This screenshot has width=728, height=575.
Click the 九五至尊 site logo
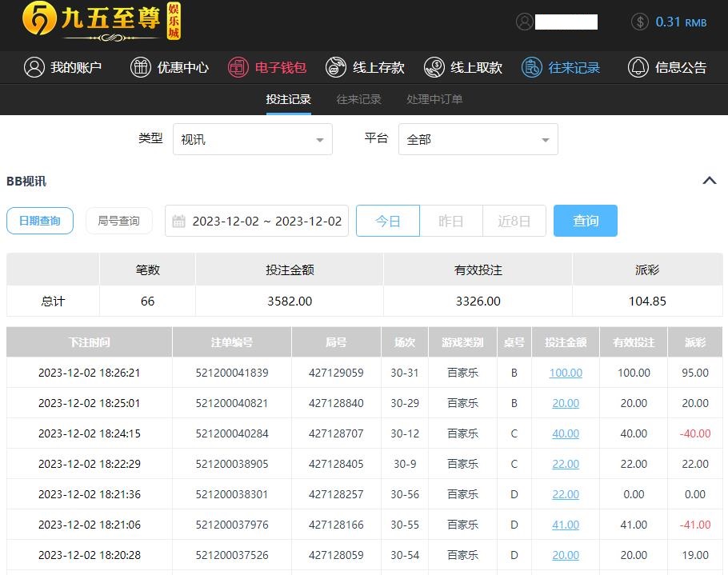pyautogui.click(x=102, y=22)
